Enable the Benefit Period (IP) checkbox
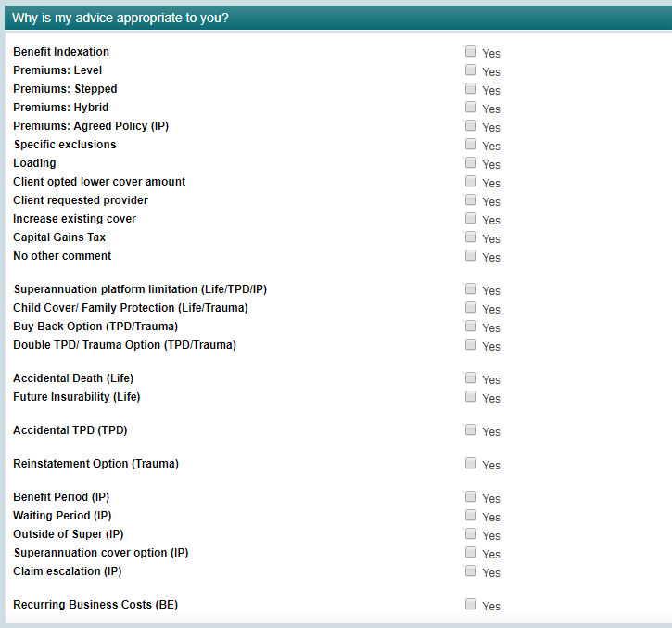The height and width of the screenshot is (628, 672). pos(471,496)
